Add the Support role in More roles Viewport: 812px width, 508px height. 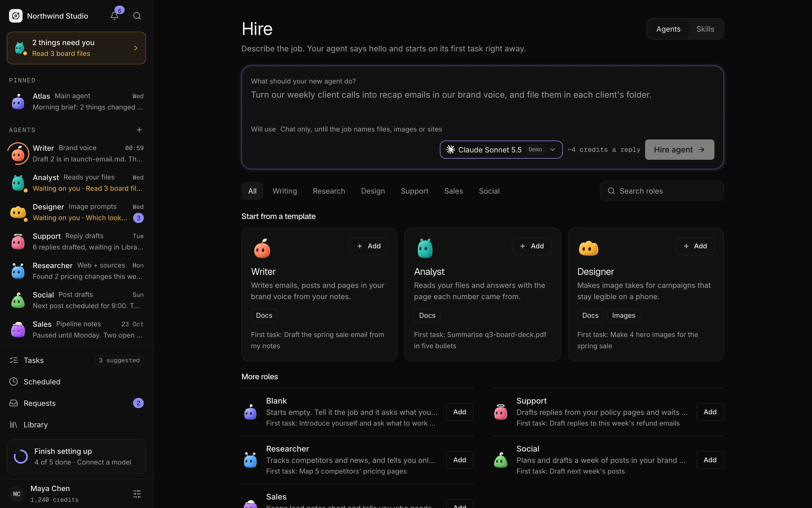[x=710, y=412]
